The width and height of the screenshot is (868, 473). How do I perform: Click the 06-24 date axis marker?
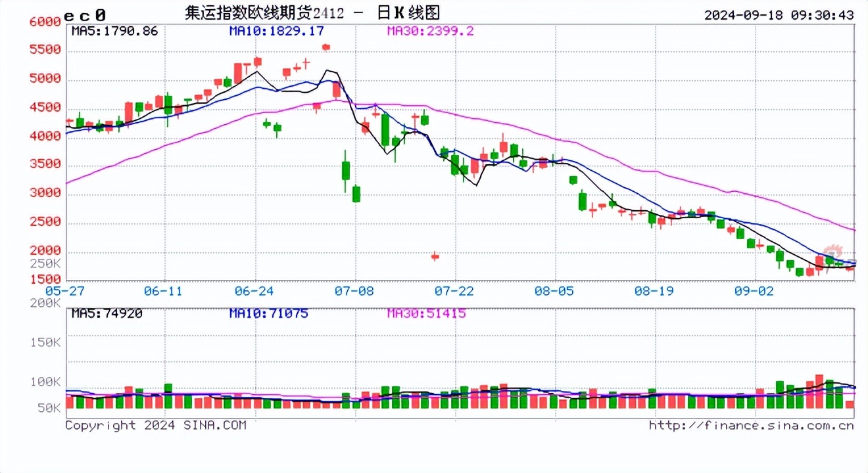tap(256, 291)
